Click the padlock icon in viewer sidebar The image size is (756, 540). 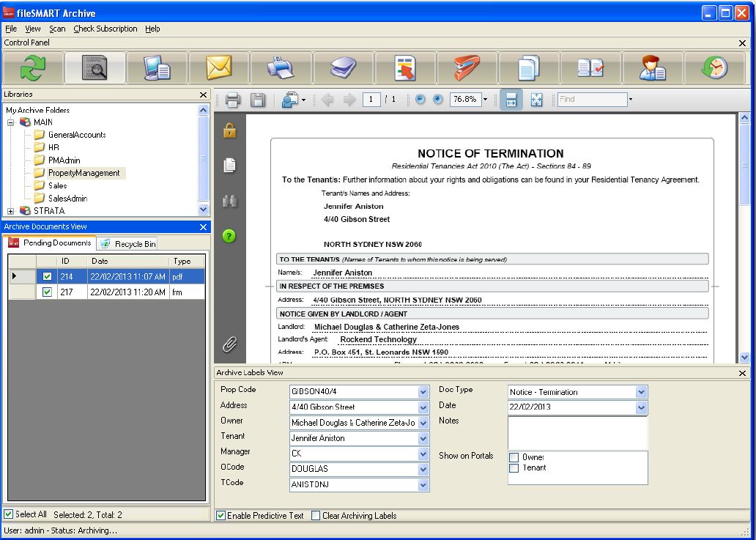(230, 131)
